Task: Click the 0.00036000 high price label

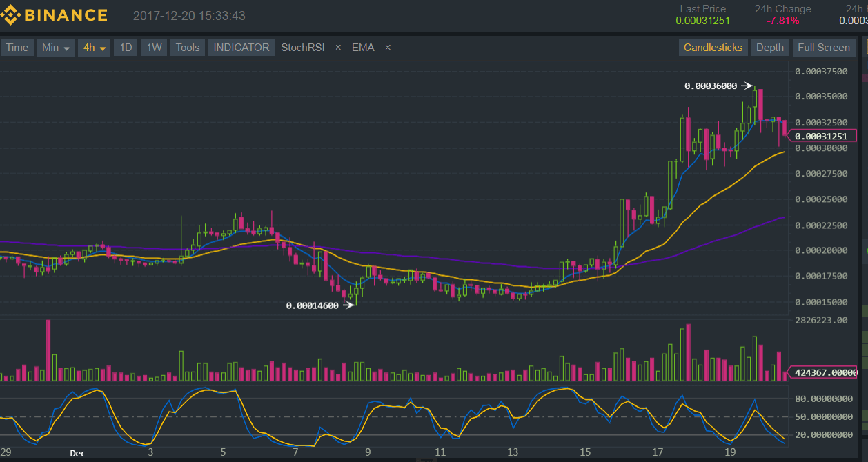Action: 710,86
